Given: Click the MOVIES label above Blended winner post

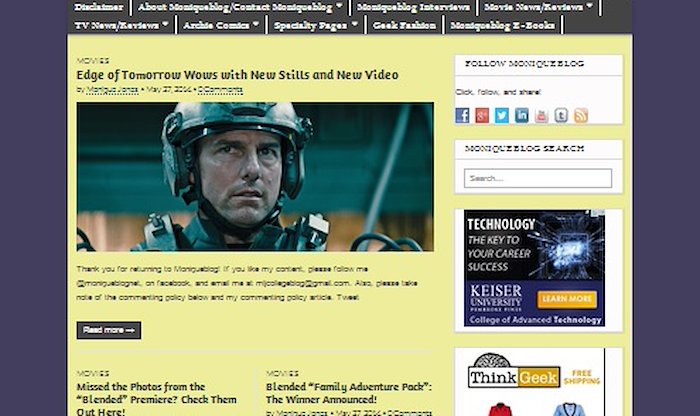Looking at the screenshot, I should point(282,373).
